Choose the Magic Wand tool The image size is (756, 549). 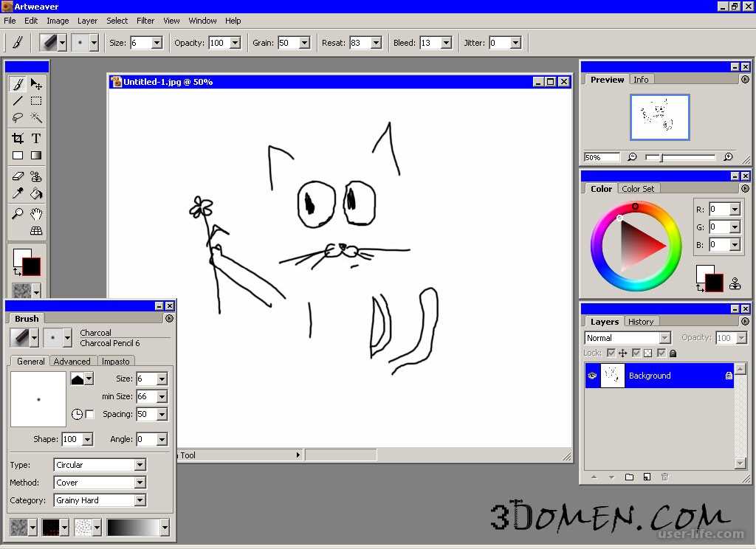tap(35, 118)
